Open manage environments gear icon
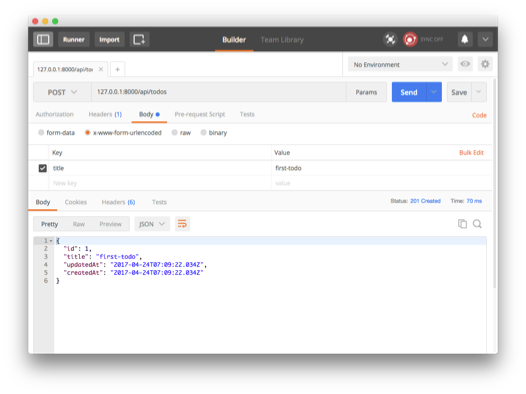Viewport: 526px width, 394px height. [485, 64]
